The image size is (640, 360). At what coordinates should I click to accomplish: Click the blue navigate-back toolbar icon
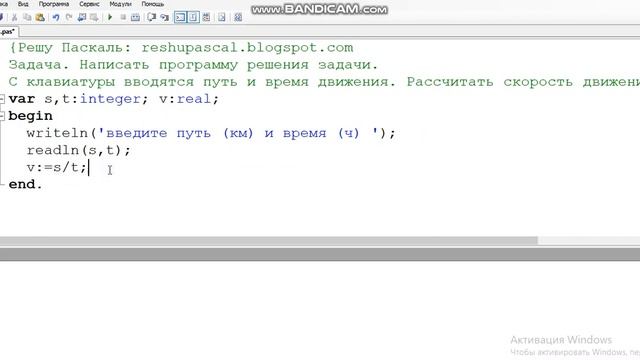(x=82, y=17)
